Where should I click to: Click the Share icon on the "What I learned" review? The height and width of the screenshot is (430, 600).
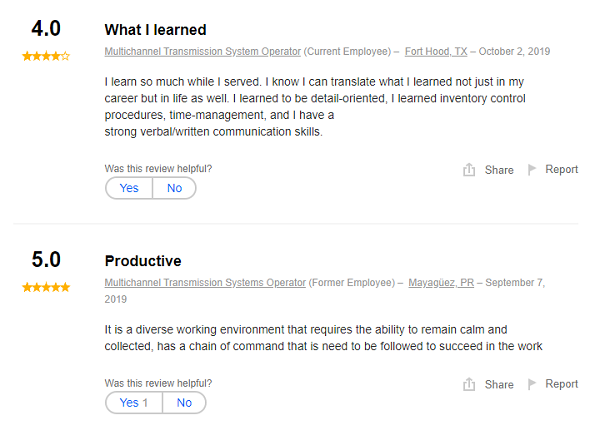coord(469,170)
